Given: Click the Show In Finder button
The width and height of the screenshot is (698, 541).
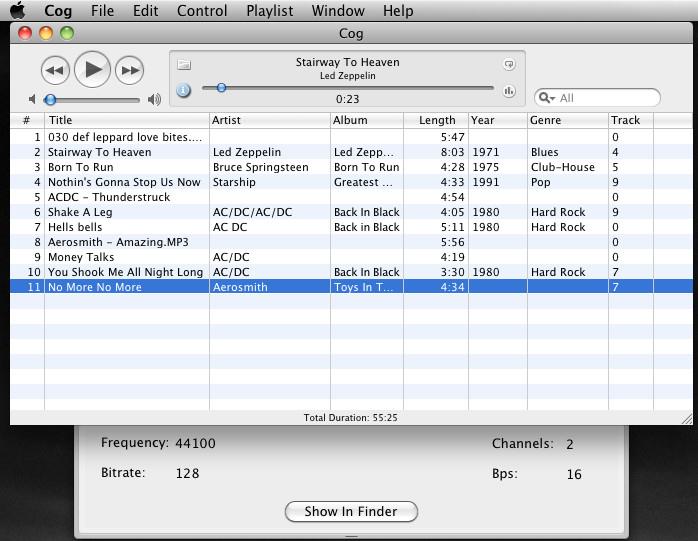Looking at the screenshot, I should pos(351,511).
